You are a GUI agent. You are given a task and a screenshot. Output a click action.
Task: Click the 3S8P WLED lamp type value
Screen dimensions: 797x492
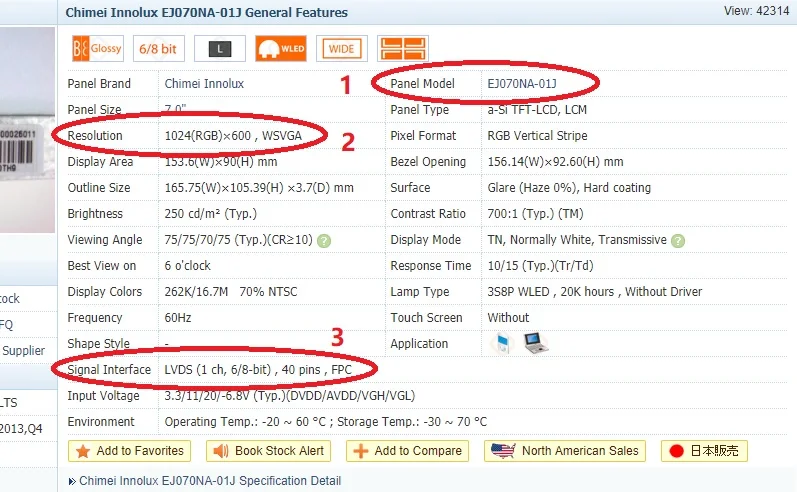point(595,292)
